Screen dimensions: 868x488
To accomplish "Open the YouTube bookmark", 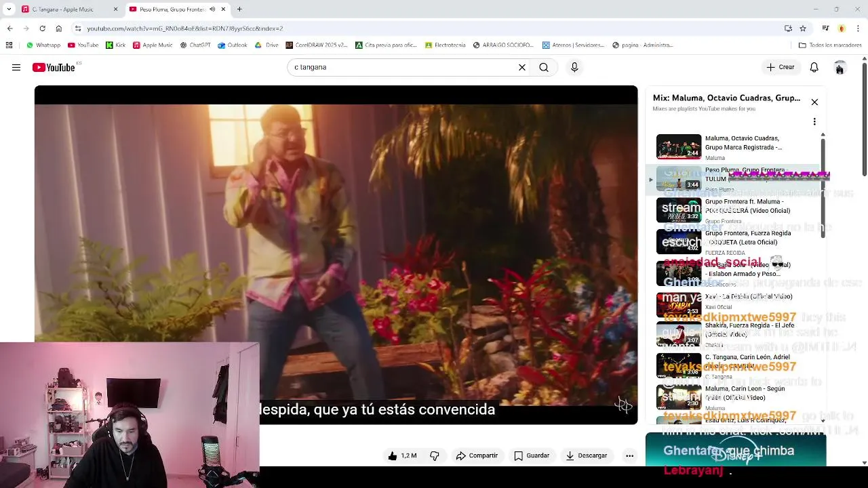I will (x=83, y=45).
